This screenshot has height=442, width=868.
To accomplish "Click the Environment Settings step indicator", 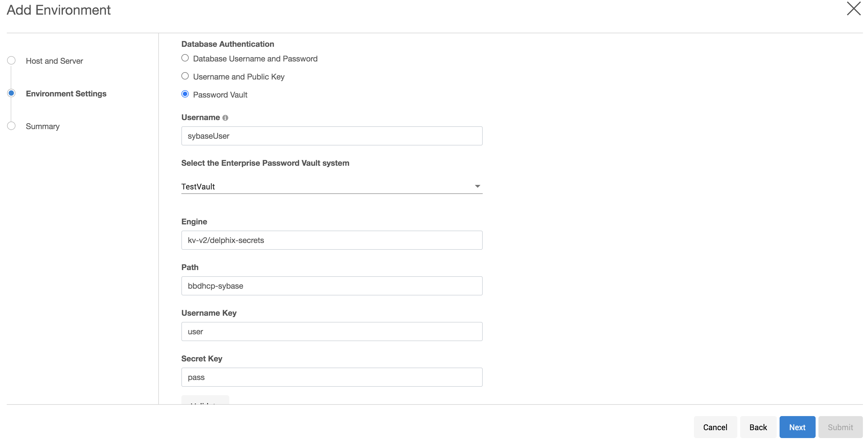I will coord(12,93).
